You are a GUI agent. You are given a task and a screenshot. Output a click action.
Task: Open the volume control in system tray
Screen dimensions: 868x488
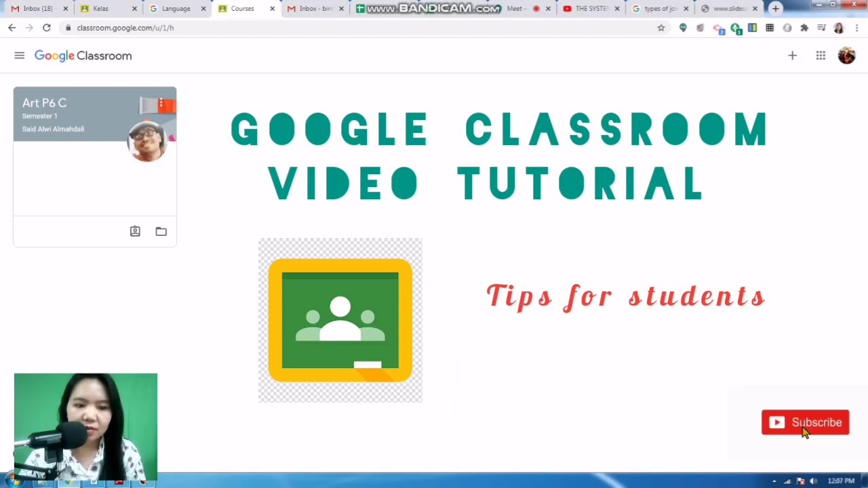click(813, 481)
